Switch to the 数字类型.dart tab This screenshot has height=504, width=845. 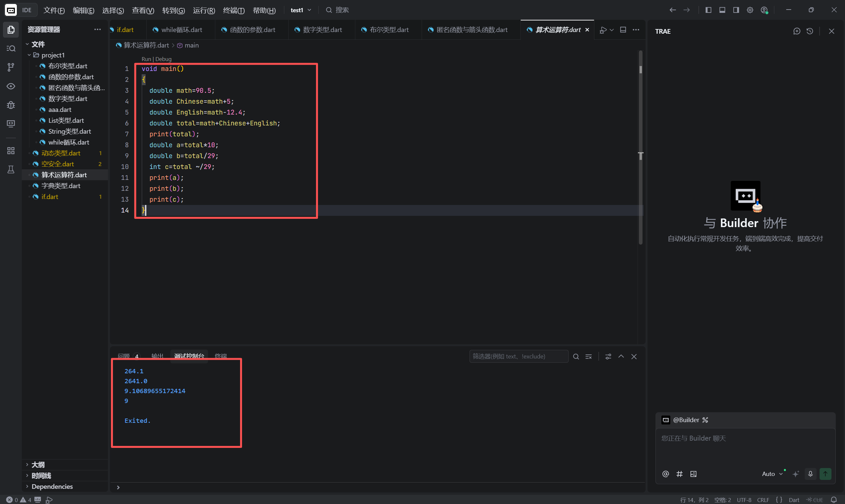pos(322,30)
